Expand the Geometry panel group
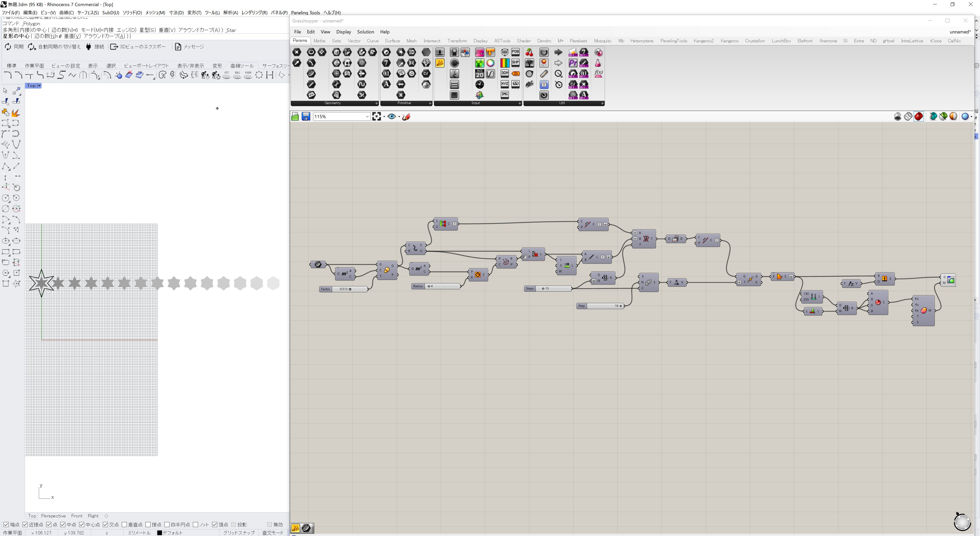Screen dimensions: 980x536 [376, 103]
